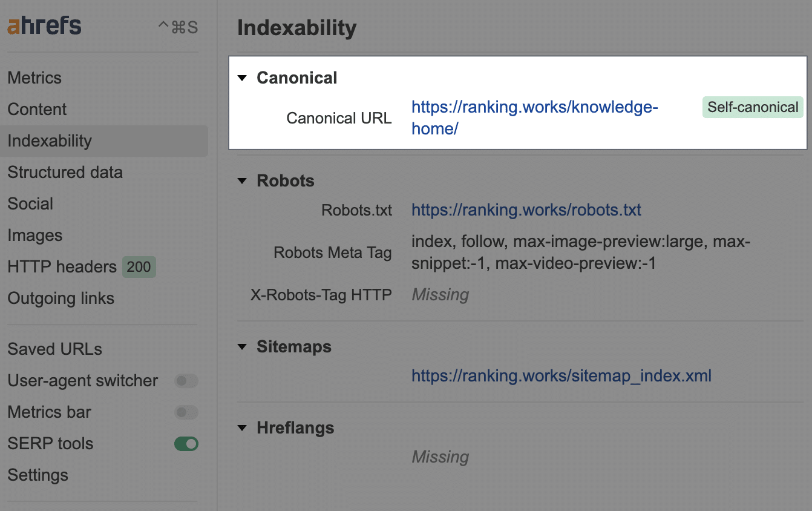Show Outgoing links

(x=61, y=298)
